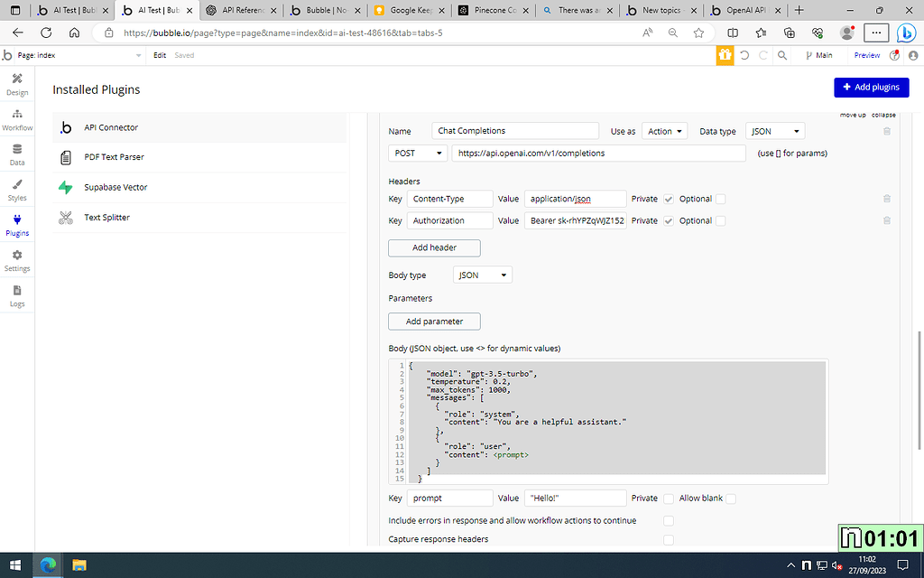Open the Design panel

point(17,85)
